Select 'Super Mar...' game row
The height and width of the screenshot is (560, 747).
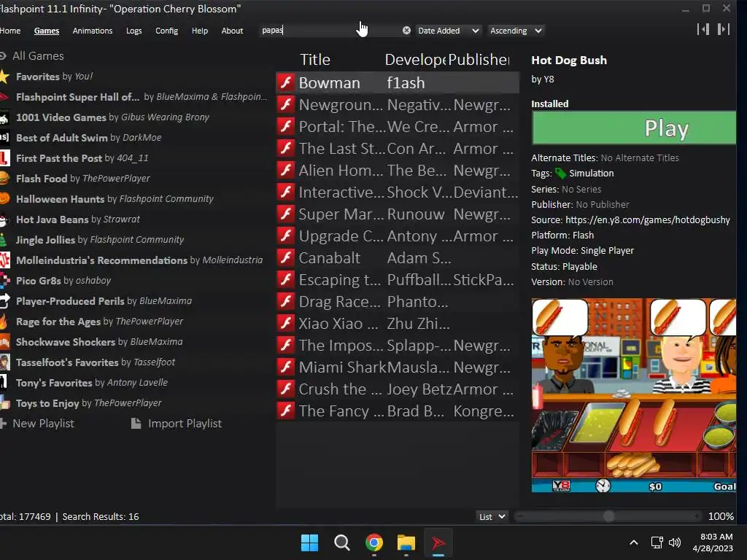point(398,214)
